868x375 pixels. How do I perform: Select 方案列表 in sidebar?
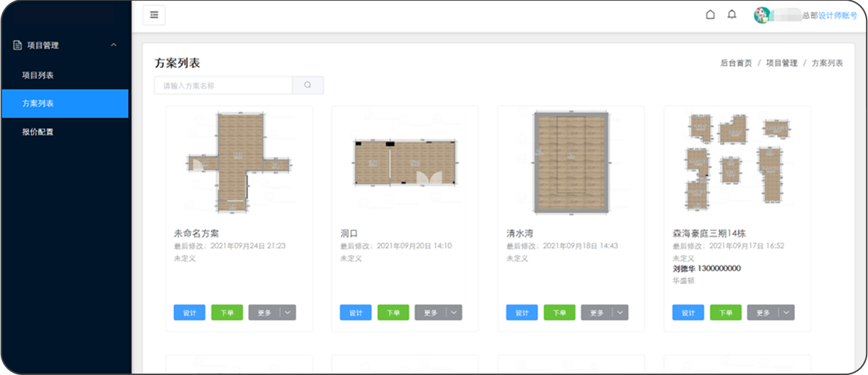click(65, 103)
